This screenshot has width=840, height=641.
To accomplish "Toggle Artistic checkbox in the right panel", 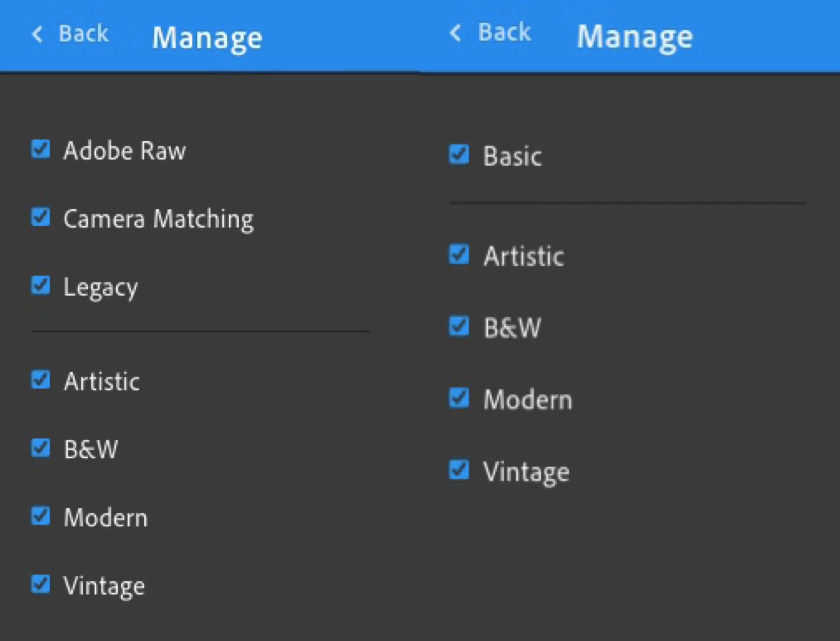I will pyautogui.click(x=459, y=254).
